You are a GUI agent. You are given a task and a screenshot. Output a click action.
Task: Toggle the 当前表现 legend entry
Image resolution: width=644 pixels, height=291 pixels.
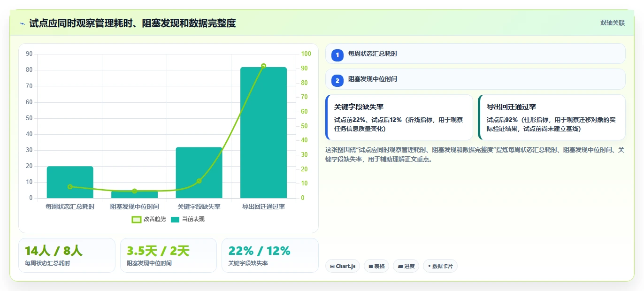coord(187,219)
